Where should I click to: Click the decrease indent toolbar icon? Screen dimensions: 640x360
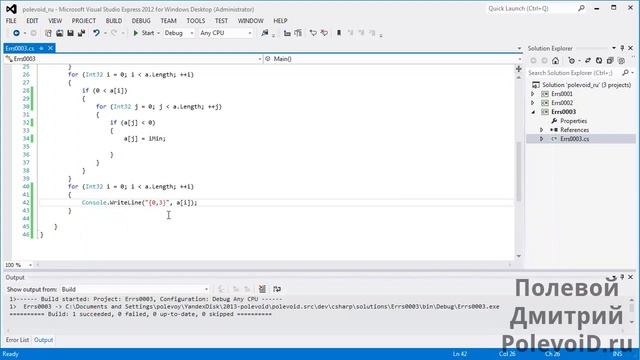click(287, 33)
